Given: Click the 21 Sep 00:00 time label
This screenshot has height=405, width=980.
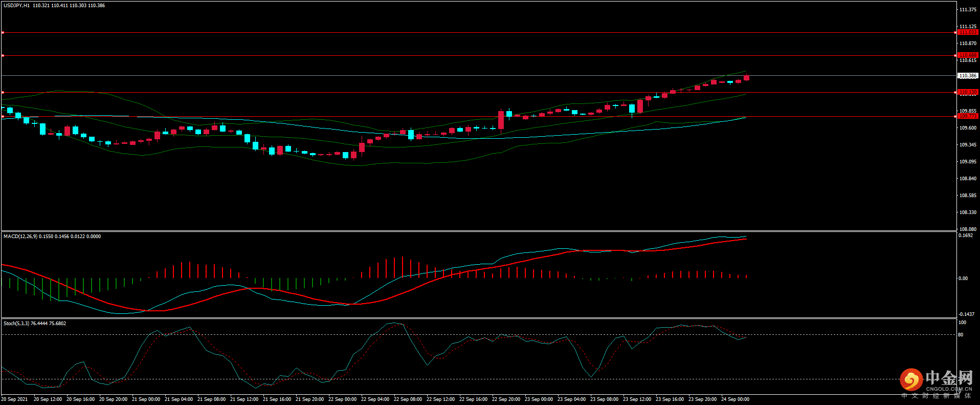Looking at the screenshot, I should pos(146,399).
